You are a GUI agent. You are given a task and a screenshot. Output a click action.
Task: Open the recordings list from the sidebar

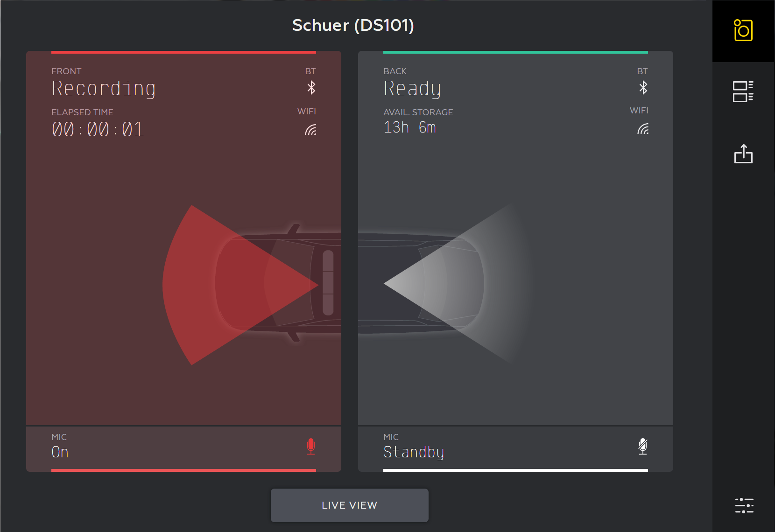tap(743, 92)
